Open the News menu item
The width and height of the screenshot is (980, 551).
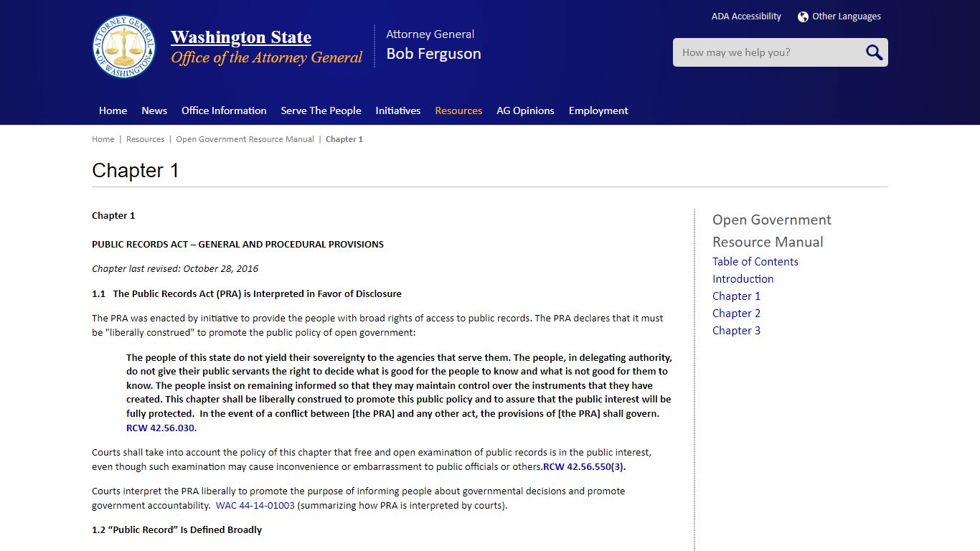[154, 110]
